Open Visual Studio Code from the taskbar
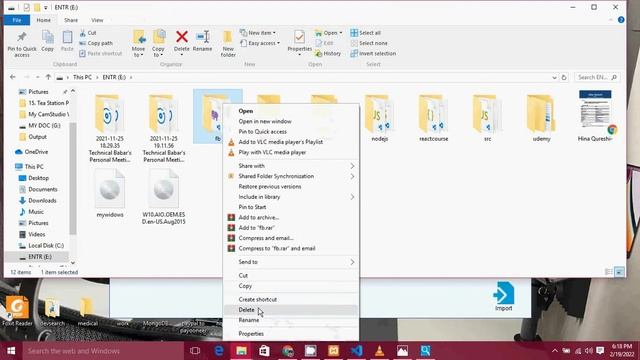640x360 pixels. pyautogui.click(x=356, y=351)
